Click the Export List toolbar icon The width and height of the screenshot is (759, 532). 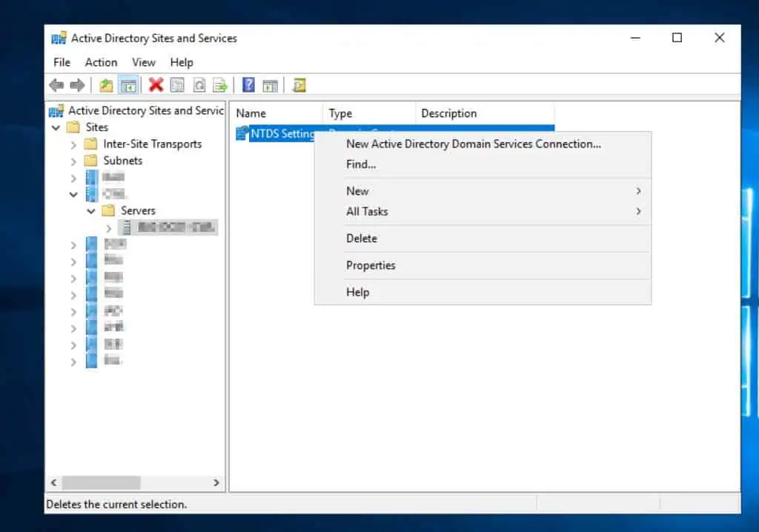(220, 85)
